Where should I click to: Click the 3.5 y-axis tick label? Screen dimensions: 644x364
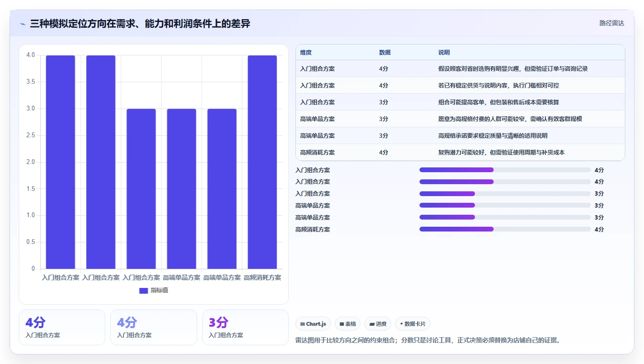[31, 82]
